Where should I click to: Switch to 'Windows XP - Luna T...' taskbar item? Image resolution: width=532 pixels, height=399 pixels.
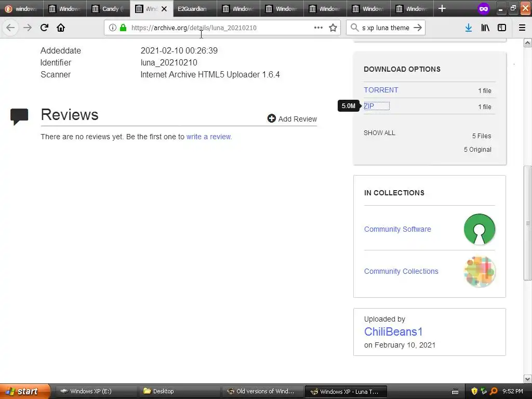coord(345,391)
